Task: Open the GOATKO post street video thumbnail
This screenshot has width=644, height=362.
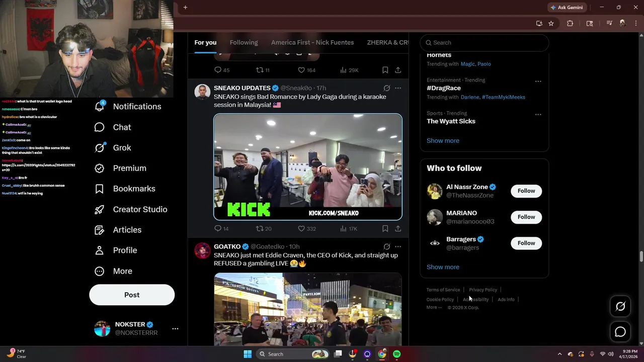Action: pos(308,309)
